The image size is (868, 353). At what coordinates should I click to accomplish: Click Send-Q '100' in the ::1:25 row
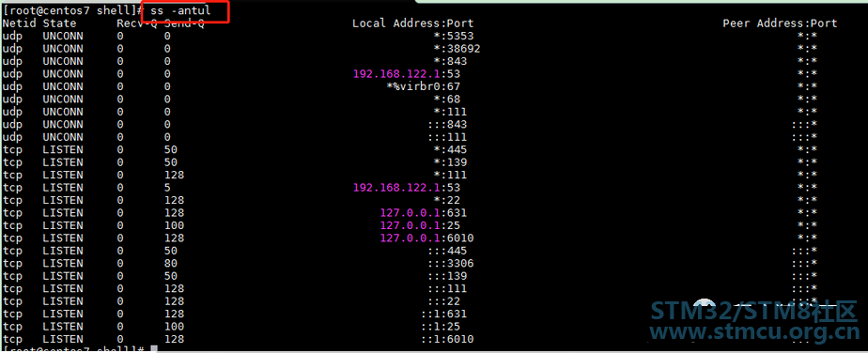coord(174,327)
